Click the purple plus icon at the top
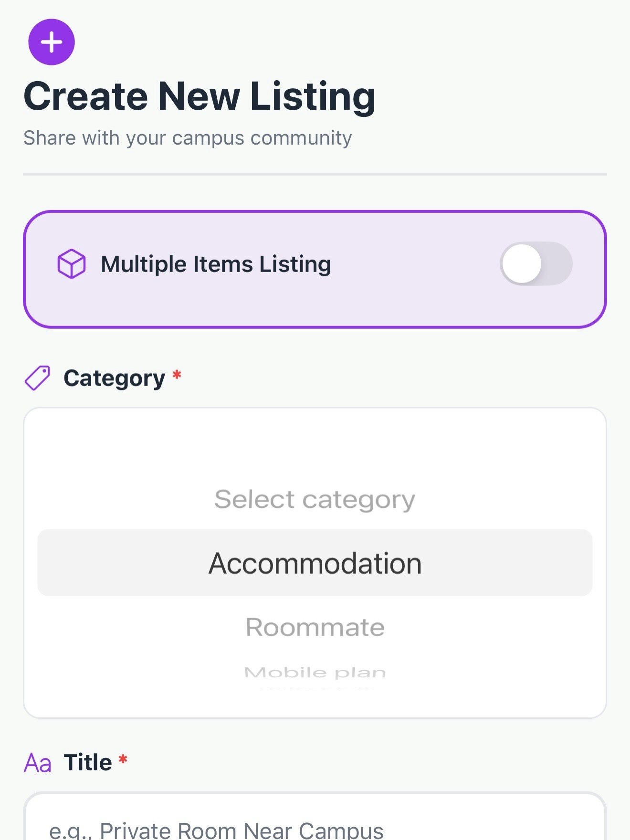This screenshot has width=630, height=840. [51, 42]
